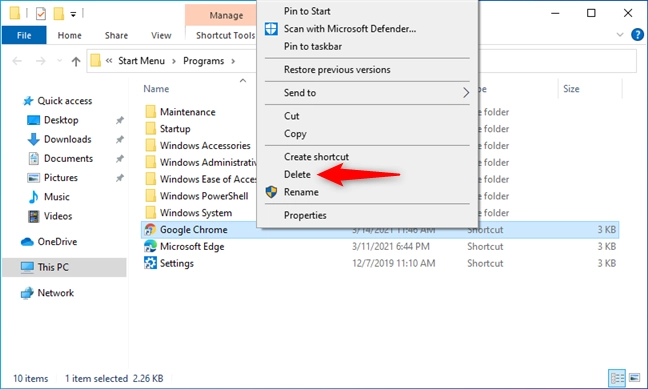Select the Maintenance folder
This screenshot has width=648, height=389.
[187, 112]
